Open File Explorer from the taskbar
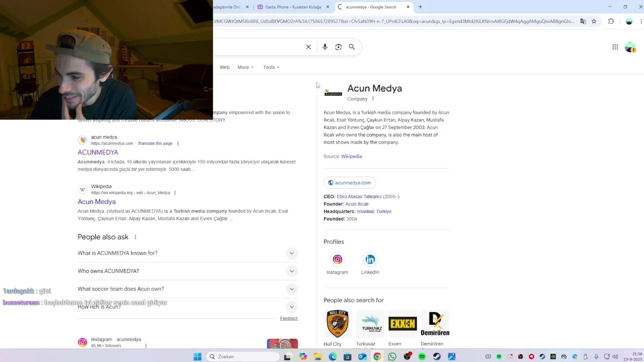This screenshot has height=362, width=644. click(318, 356)
